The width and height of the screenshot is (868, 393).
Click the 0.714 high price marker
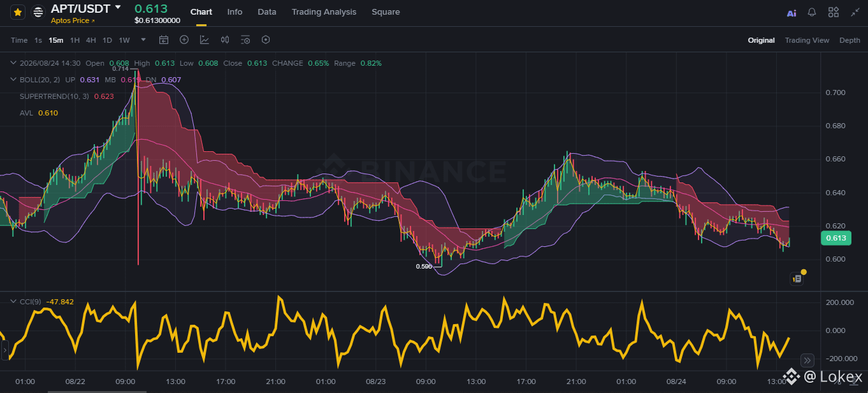[120, 68]
